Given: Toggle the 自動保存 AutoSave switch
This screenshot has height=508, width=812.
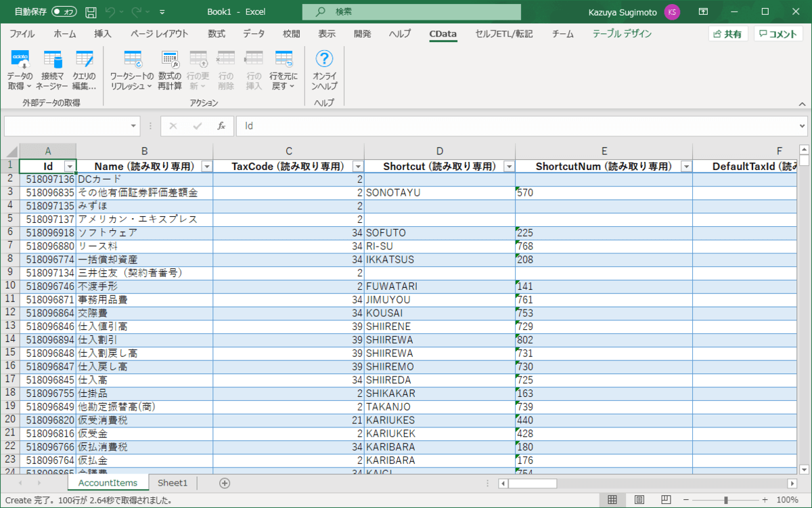Looking at the screenshot, I should click(x=64, y=12).
